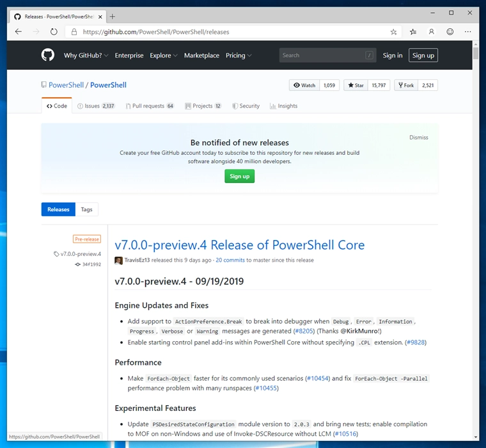Click the green Sign up button
This screenshot has width=486, height=448.
click(239, 176)
